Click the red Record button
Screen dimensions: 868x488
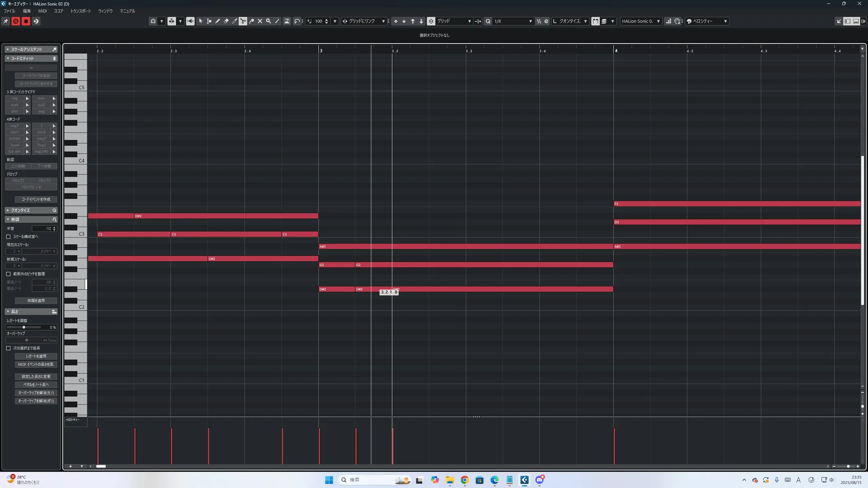26,21
